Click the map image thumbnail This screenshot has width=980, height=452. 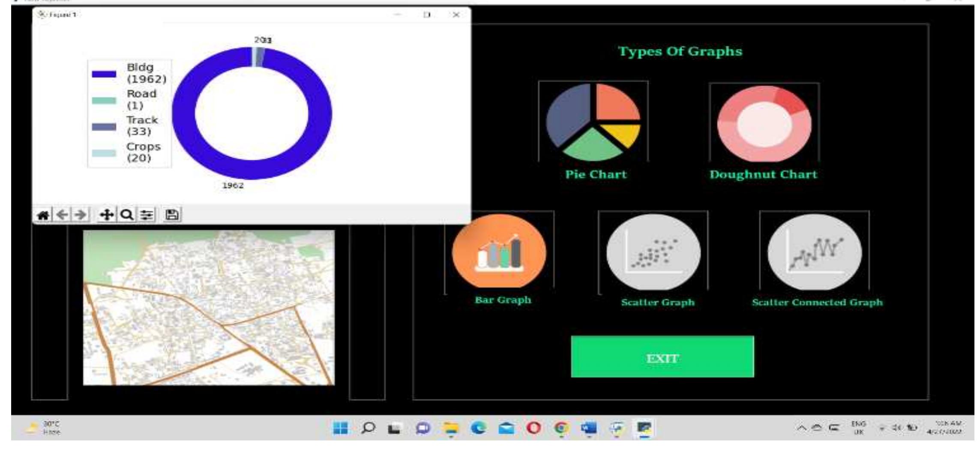tap(209, 308)
